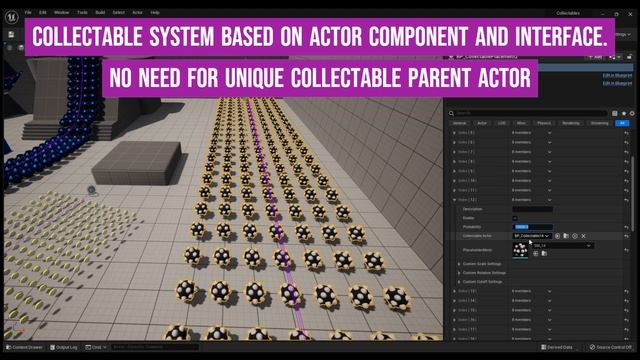Open the Window menu
The width and height of the screenshot is (640, 360).
click(x=62, y=13)
